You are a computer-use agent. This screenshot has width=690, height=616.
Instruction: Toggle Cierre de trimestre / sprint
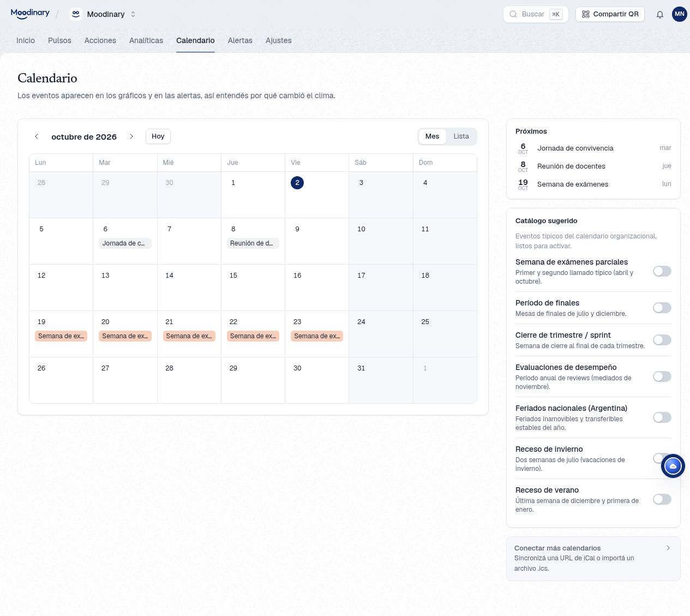(662, 340)
